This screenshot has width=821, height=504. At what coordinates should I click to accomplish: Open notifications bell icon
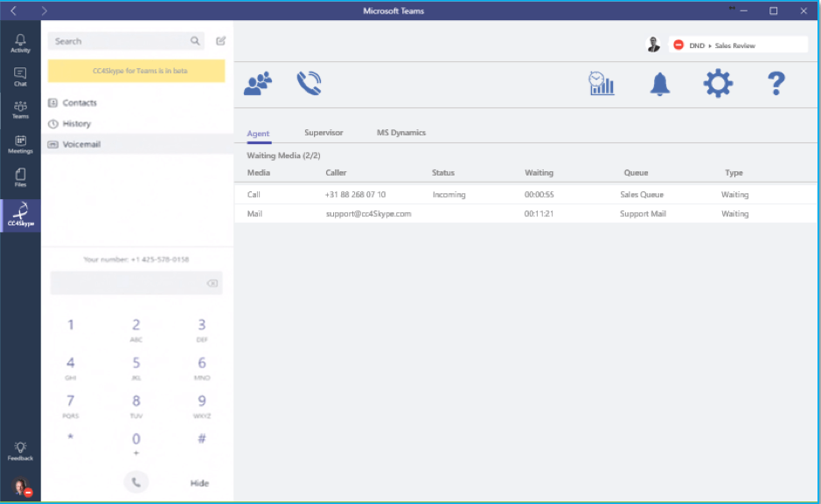660,84
